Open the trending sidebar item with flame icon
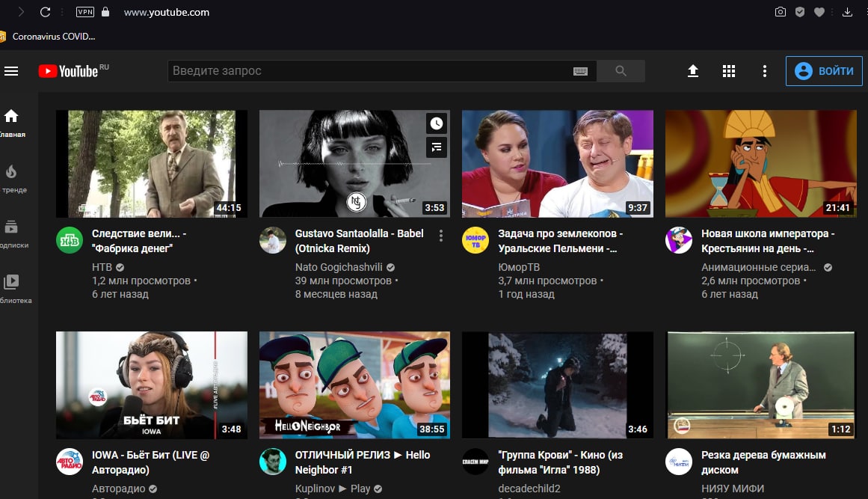Screen dimensions: 868x499 [13, 178]
